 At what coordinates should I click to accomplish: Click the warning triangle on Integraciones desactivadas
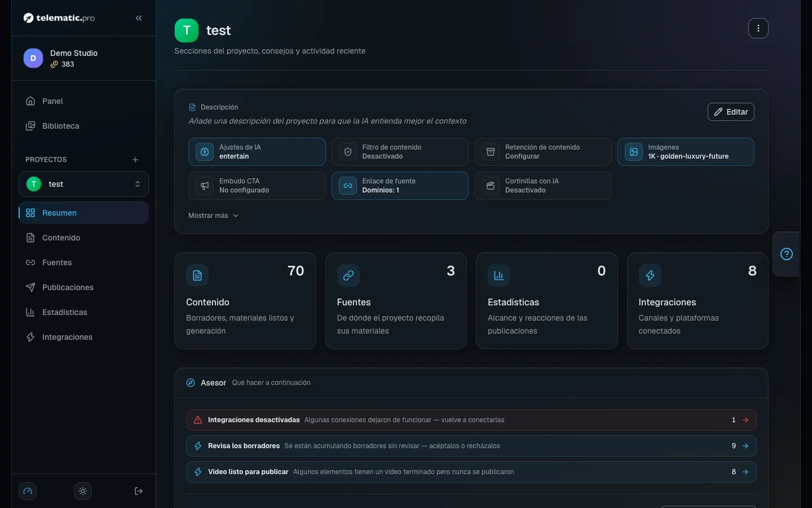click(198, 420)
